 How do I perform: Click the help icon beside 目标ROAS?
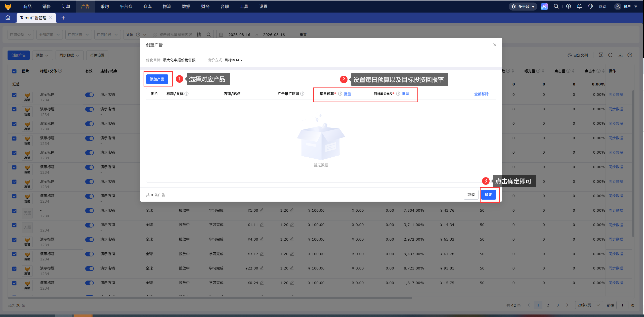(x=398, y=94)
